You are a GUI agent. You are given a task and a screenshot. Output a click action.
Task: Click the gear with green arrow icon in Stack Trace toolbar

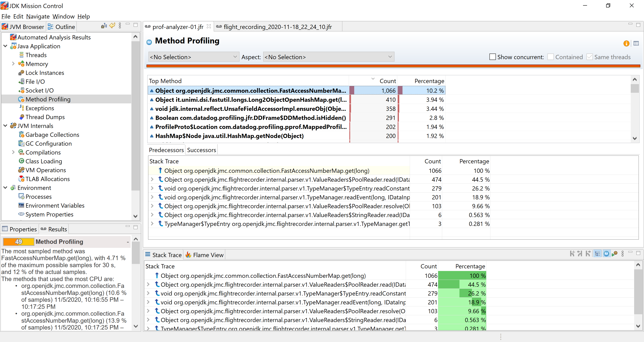(614, 254)
